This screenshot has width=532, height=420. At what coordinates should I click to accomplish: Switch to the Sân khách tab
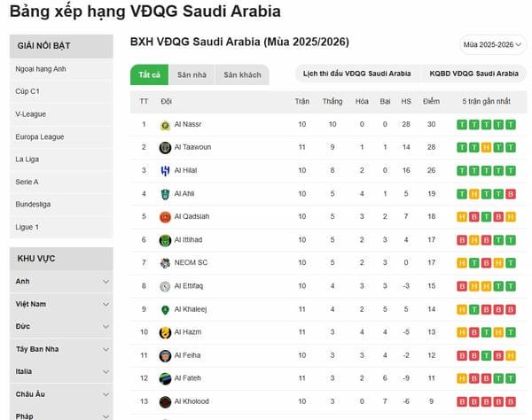(242, 75)
